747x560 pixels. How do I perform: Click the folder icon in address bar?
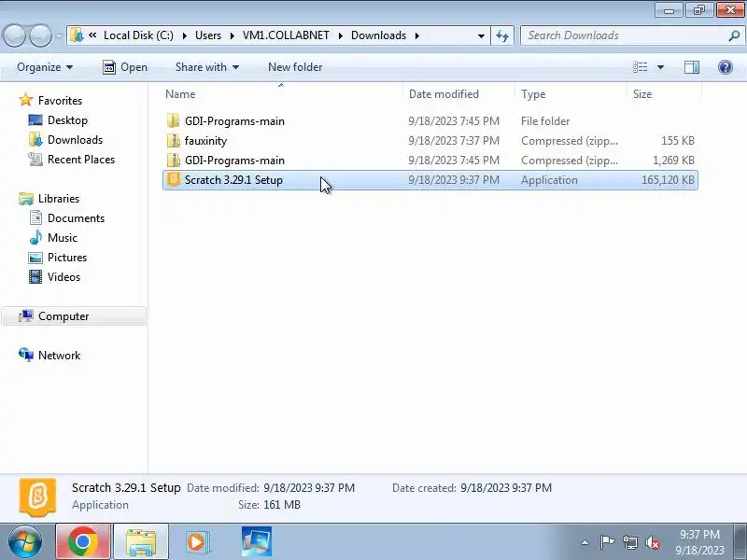(x=77, y=35)
